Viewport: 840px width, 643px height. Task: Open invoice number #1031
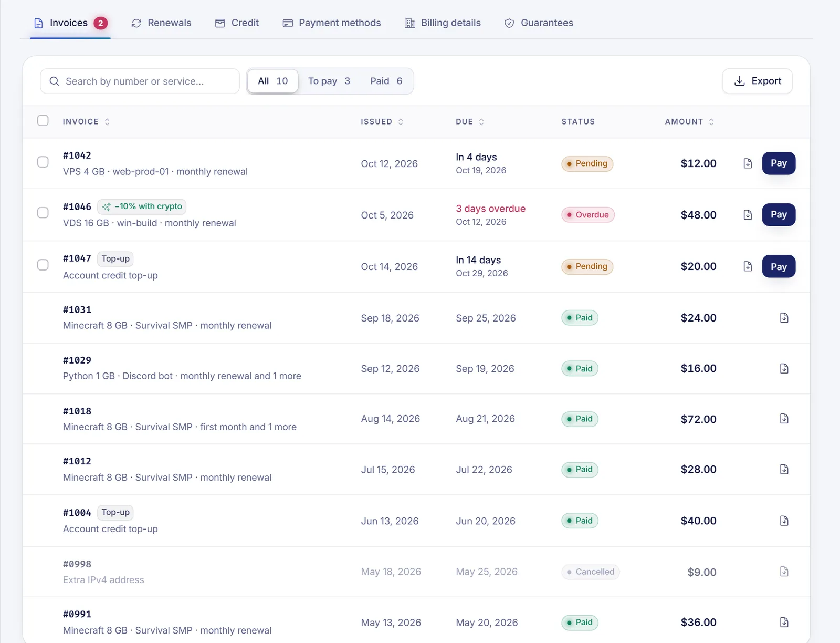point(77,310)
